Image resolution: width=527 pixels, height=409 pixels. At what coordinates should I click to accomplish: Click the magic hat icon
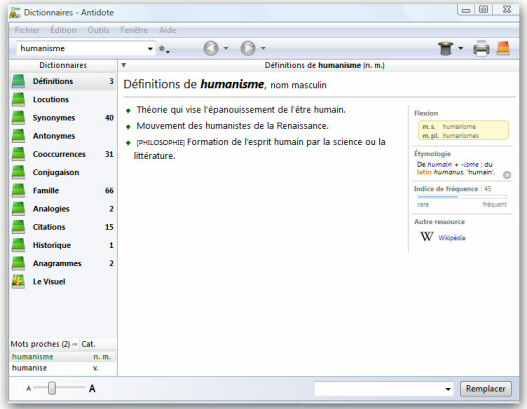[x=446, y=48]
